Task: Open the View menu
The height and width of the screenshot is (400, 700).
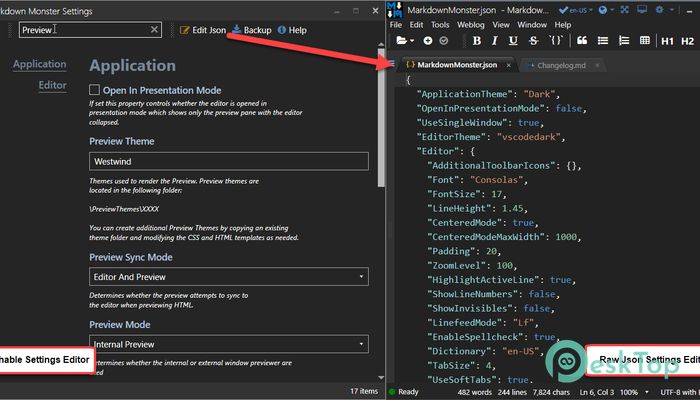Action: [x=501, y=25]
